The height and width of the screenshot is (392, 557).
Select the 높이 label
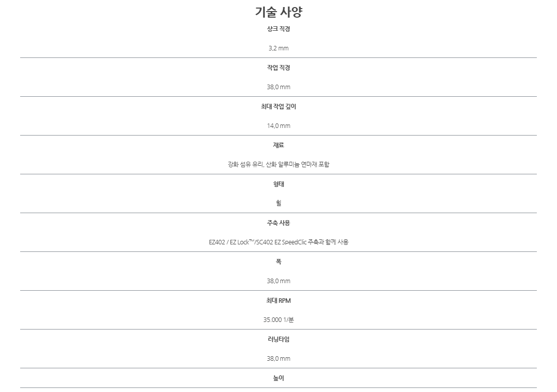pyautogui.click(x=278, y=378)
